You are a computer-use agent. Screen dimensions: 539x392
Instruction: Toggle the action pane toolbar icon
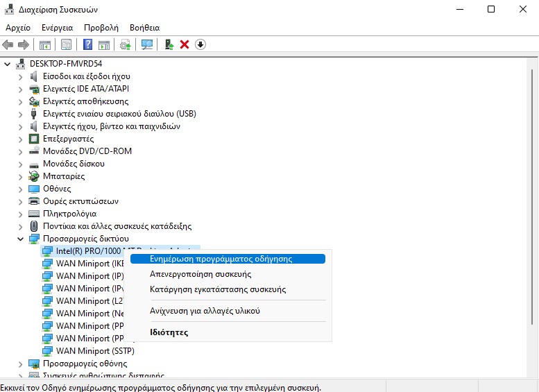coord(104,44)
